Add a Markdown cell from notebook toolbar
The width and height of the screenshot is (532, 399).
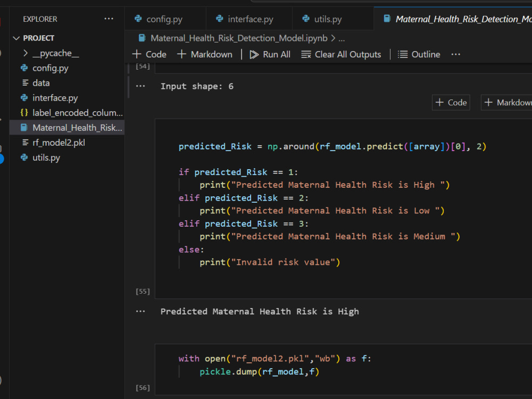click(205, 55)
